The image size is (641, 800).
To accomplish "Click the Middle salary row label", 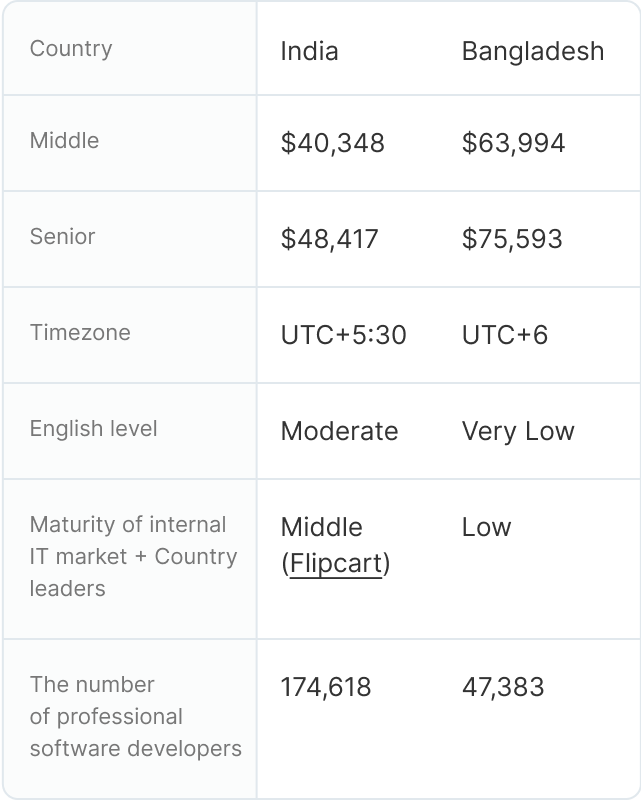I will [x=64, y=141].
